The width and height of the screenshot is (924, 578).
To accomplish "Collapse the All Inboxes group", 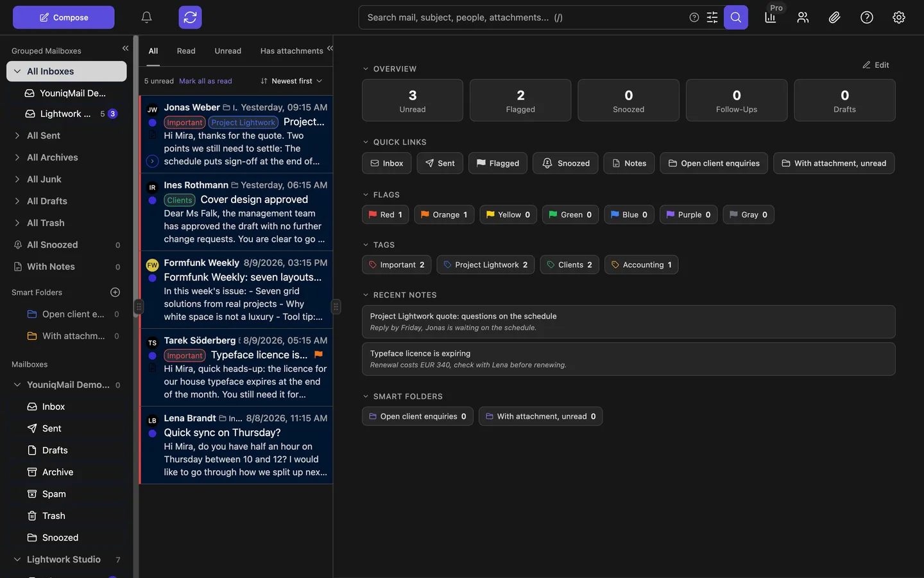I will point(17,71).
